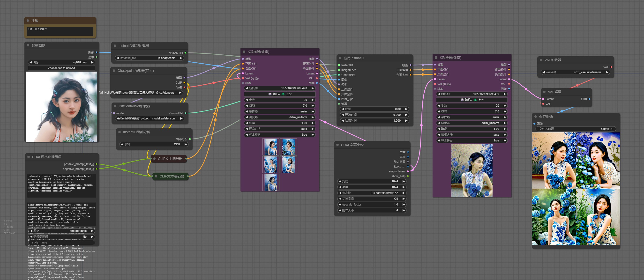Image resolution: width=644 pixels, height=280 pixels.
Task: Increase CFG 7.0 with right arrow, right K采样器
Action: point(504,111)
